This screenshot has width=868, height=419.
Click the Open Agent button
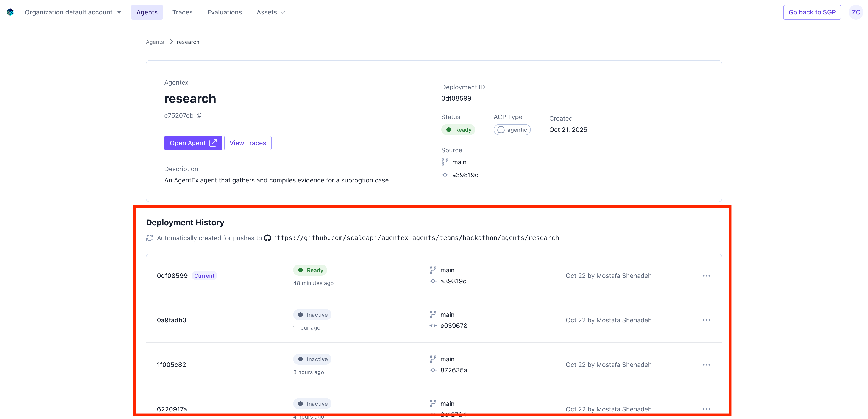point(193,143)
